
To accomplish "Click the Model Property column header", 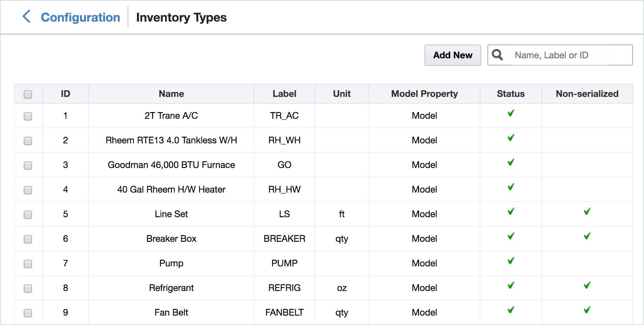I will tap(424, 94).
